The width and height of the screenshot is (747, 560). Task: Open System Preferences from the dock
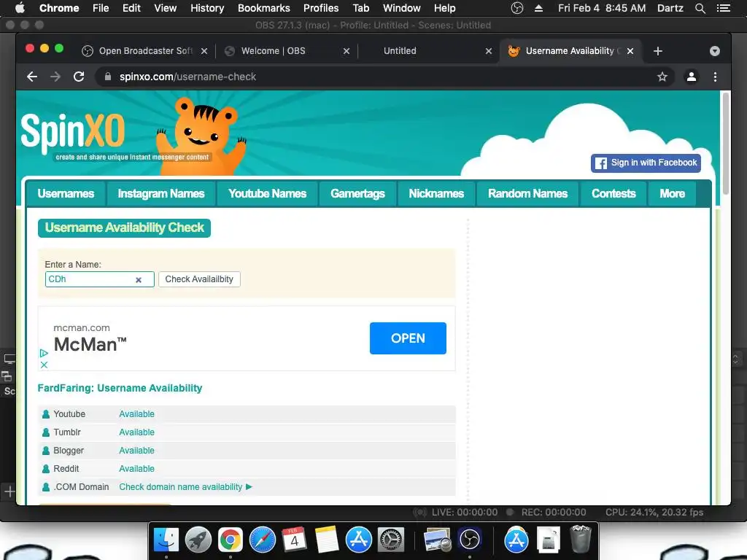[x=391, y=540]
